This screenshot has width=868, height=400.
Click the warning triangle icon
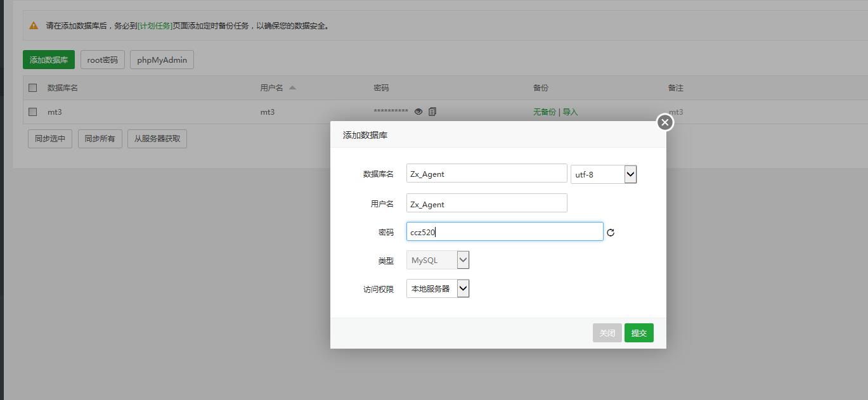(x=34, y=26)
